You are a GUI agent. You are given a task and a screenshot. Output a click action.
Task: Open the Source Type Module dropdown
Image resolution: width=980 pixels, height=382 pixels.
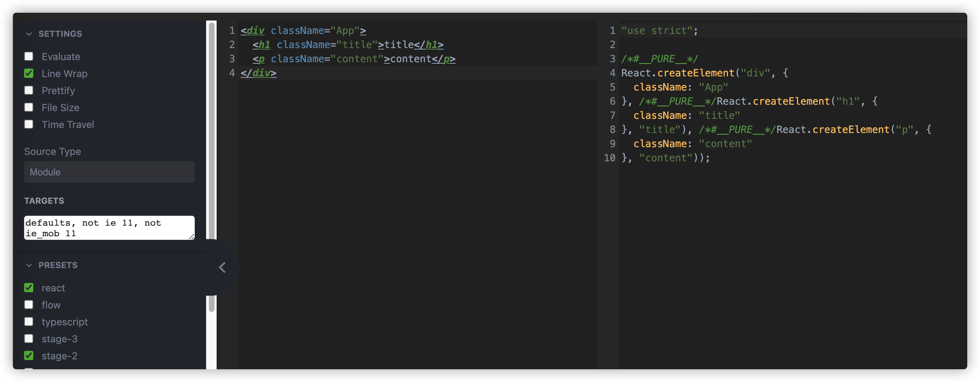109,172
